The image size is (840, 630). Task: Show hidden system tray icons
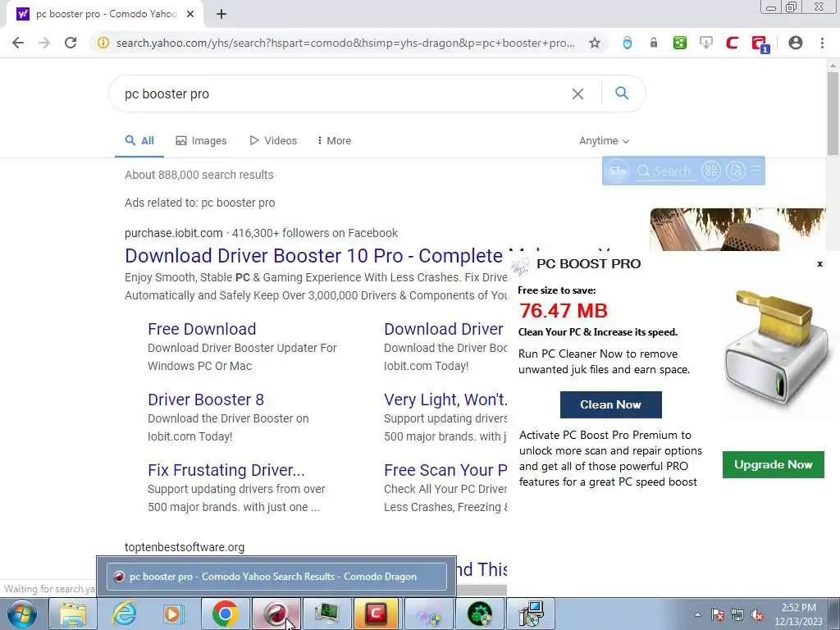point(697,614)
